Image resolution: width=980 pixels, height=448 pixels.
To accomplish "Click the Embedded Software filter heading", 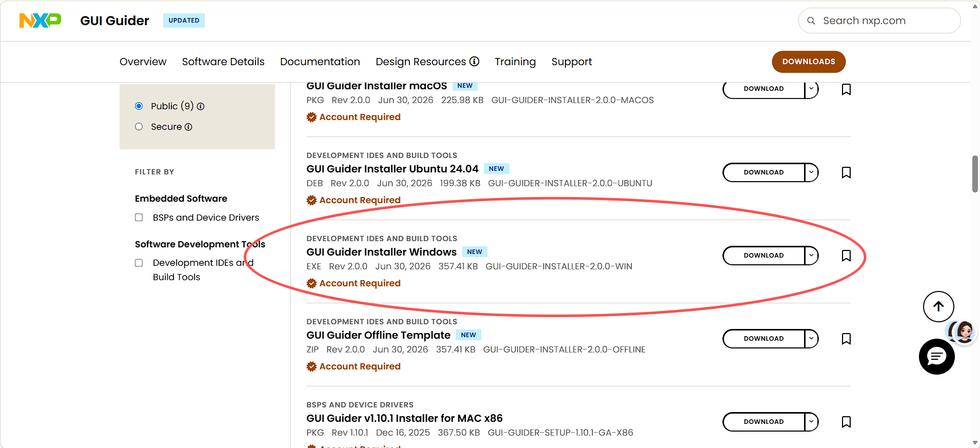I will tap(181, 199).
